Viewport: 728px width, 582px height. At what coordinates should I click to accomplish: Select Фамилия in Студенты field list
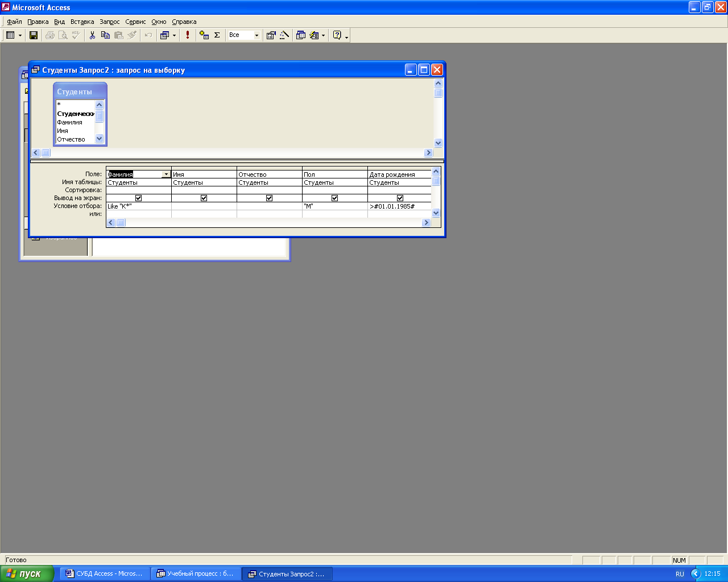75,122
